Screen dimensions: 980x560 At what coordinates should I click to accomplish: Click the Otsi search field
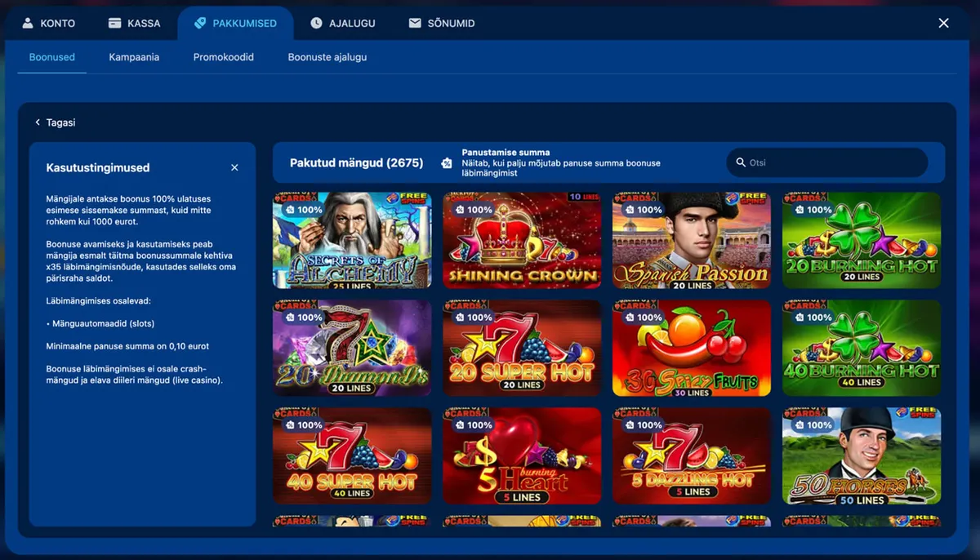tap(827, 162)
